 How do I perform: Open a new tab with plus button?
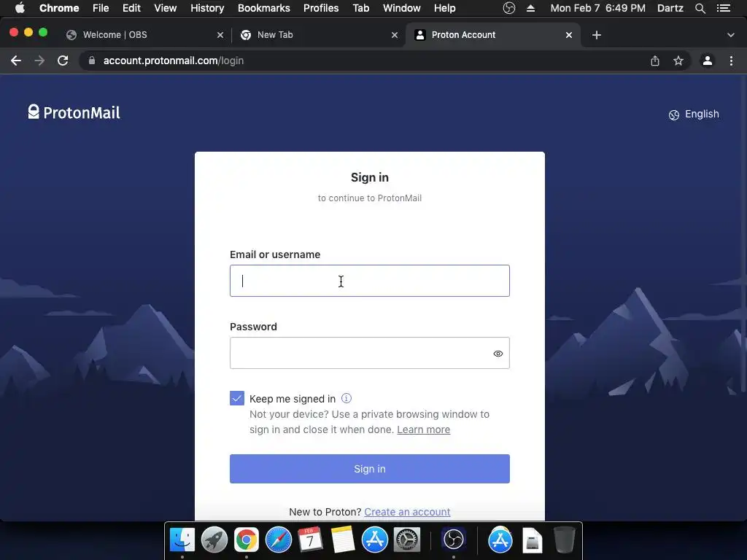tap(597, 35)
